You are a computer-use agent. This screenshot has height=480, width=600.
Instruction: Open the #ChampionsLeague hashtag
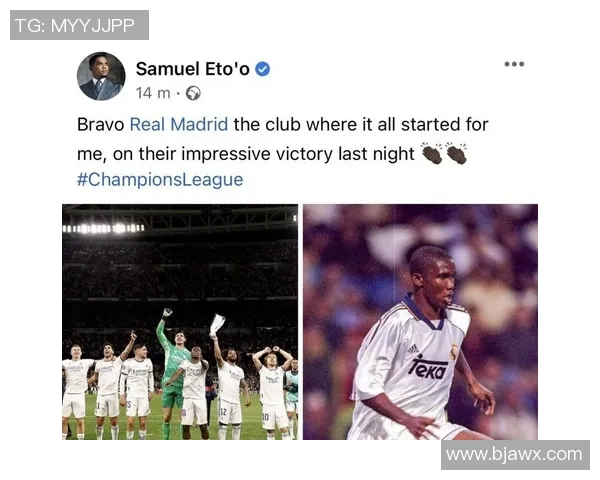160,179
